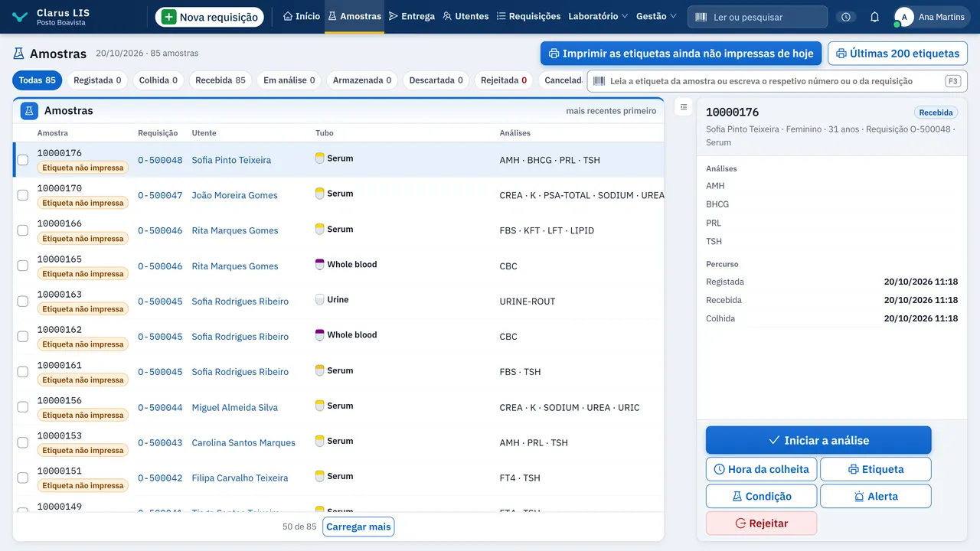Tick the checkbox for sample 10000166

point(23,230)
